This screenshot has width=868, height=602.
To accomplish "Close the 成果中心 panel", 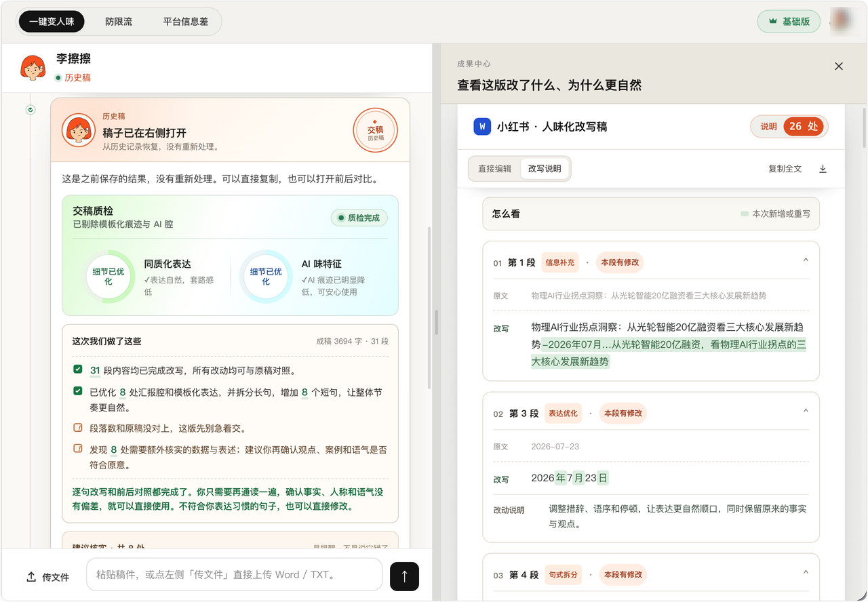I will click(839, 66).
